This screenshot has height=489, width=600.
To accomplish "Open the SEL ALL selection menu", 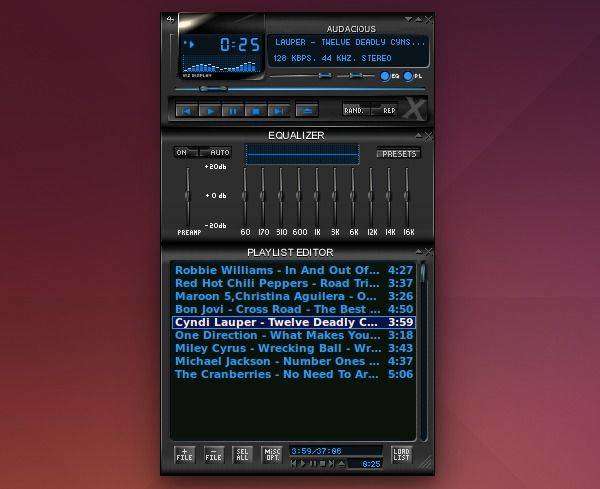I will tap(242, 455).
